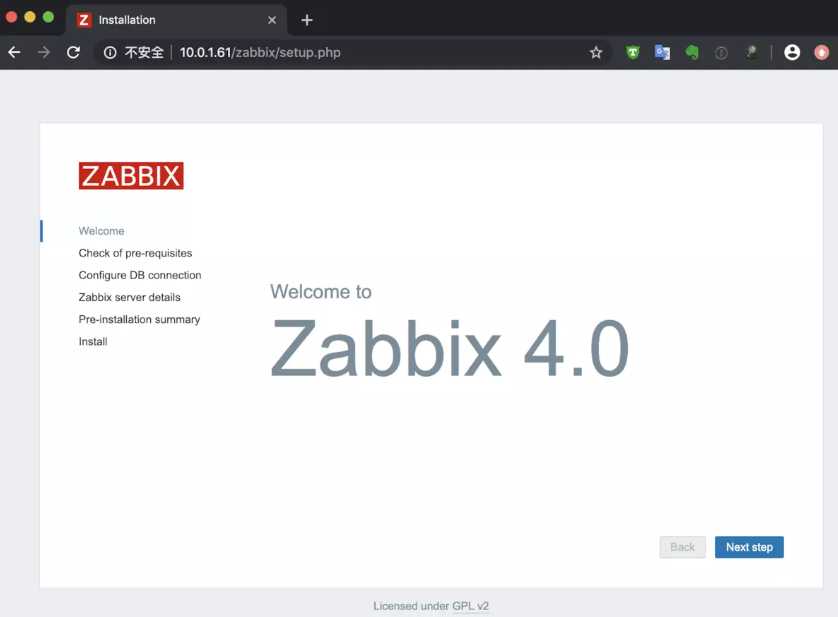This screenshot has height=617, width=838.
Task: Open the green shield extension
Action: [633, 52]
